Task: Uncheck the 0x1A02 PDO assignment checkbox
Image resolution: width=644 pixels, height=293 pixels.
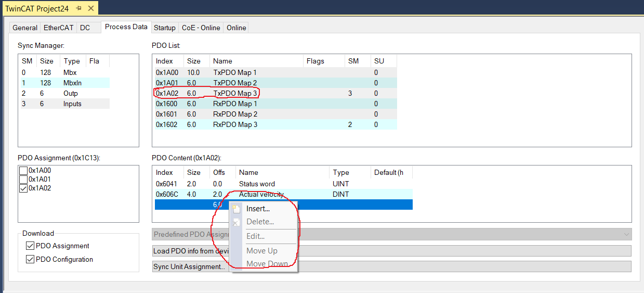Action: 23,188
